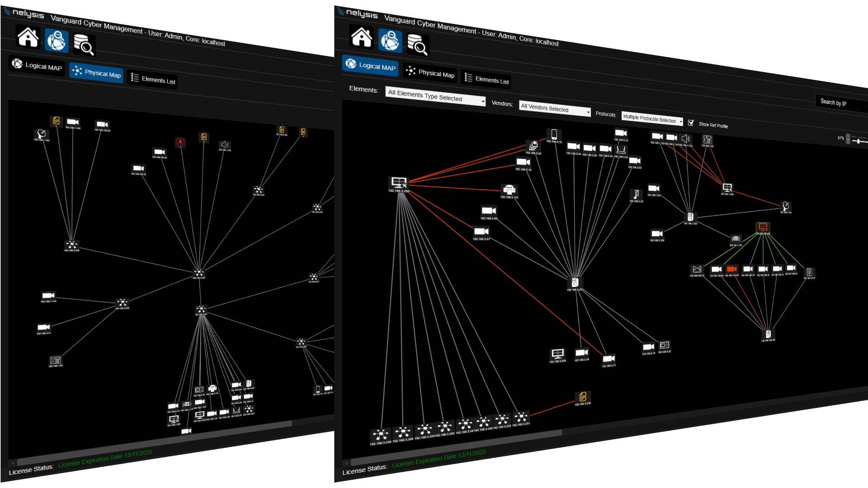Screen dimensions: 868x488
Task: Expand the Protocols dropdown
Action: click(x=652, y=119)
